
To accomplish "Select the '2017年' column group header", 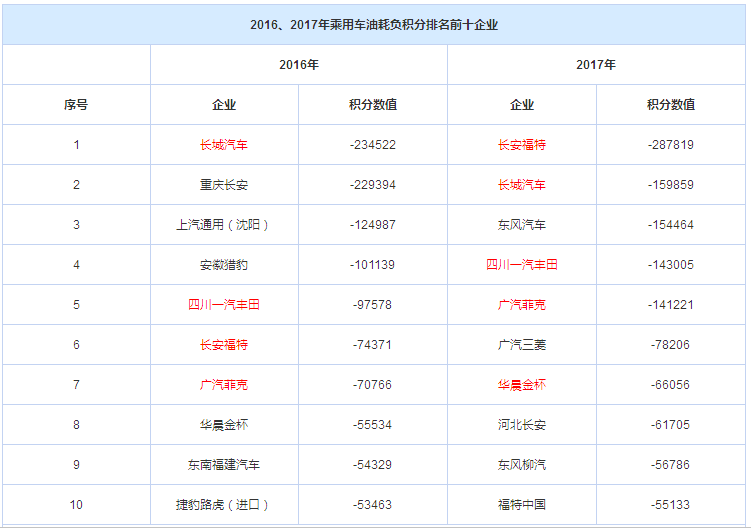I will point(596,65).
